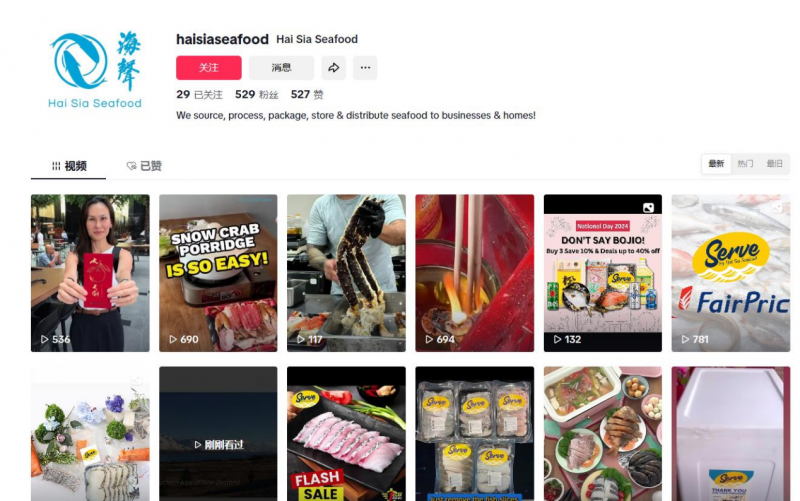The image size is (800, 501).
Task: Click the play icon next to 781 views
Action: coord(685,339)
